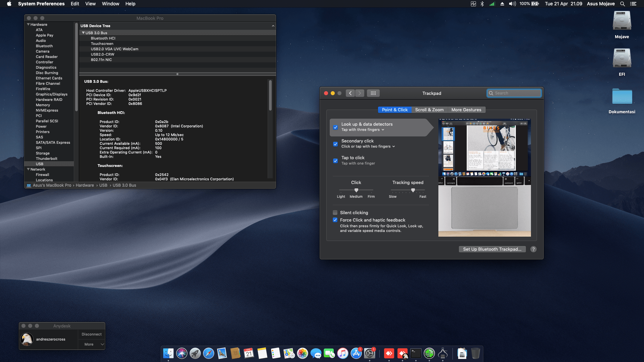
Task: Open System Preferences gear icon in dock
Action: 370,353
